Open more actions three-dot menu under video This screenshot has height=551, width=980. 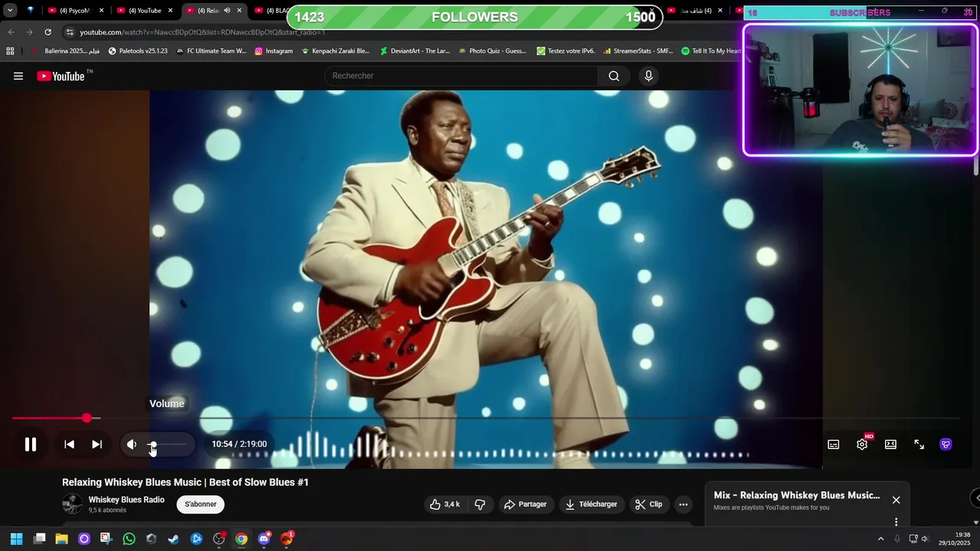click(683, 504)
